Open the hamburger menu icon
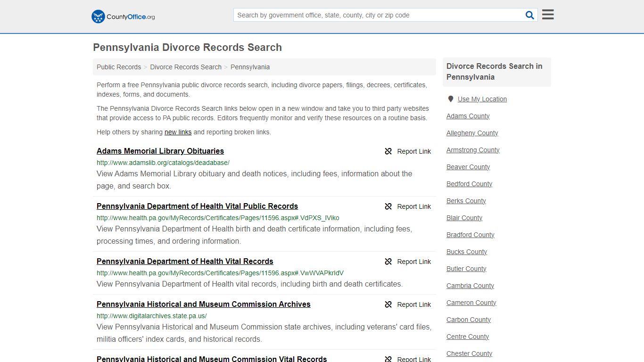The image size is (644, 362). pos(548,15)
